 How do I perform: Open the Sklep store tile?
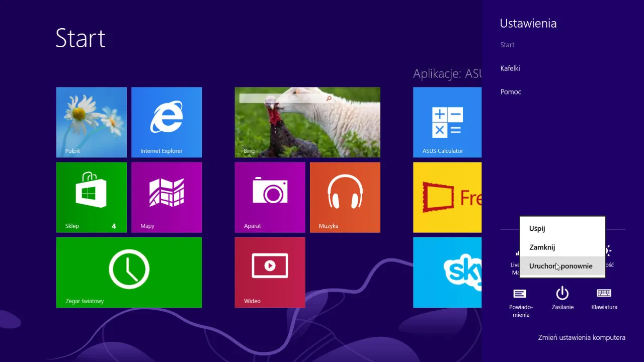[x=91, y=197]
